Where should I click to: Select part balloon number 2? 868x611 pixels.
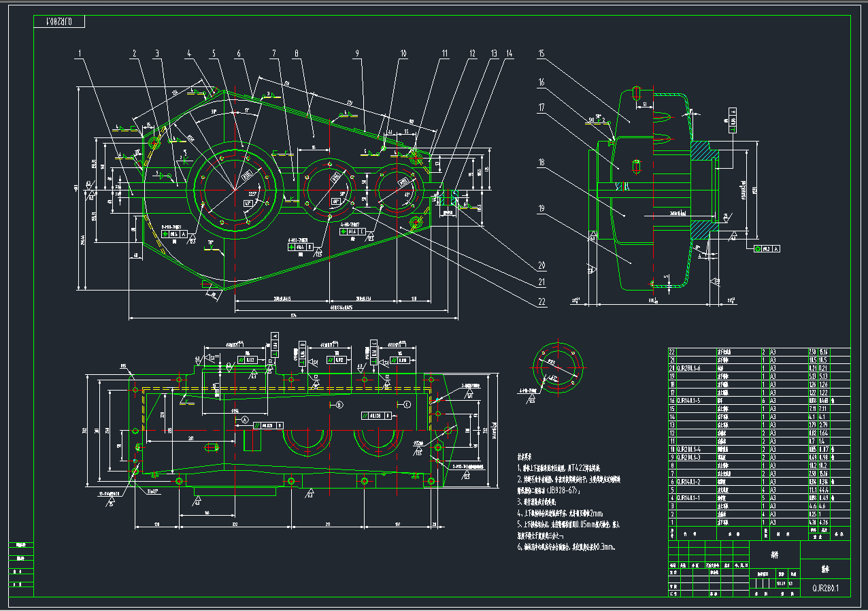(x=135, y=52)
